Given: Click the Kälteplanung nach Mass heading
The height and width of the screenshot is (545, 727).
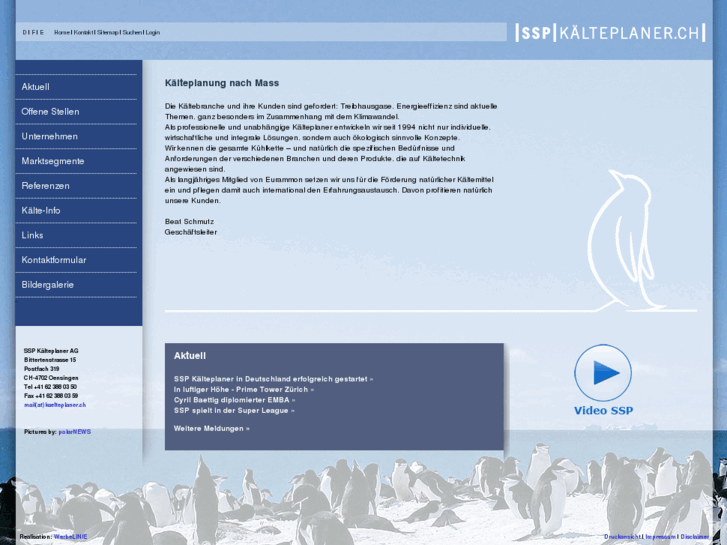Looking at the screenshot, I should coord(222,83).
